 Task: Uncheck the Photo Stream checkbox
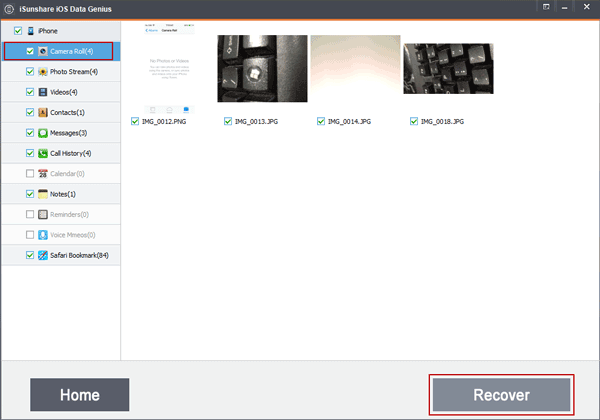(30, 72)
